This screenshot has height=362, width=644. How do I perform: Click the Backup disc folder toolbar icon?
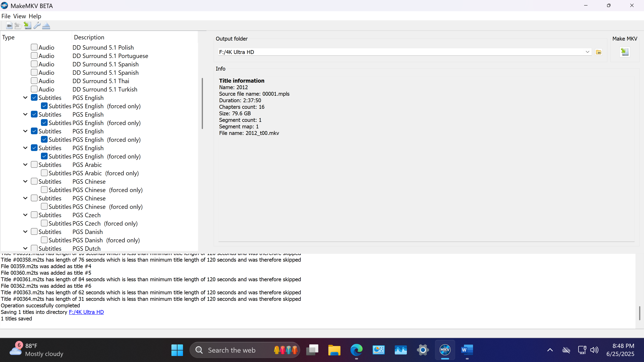[x=18, y=25]
